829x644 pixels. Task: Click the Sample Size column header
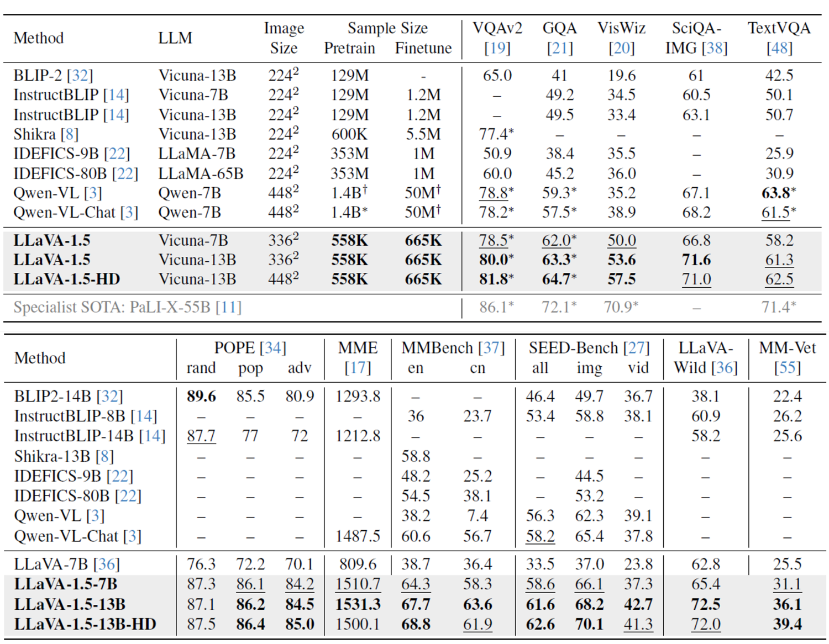(x=387, y=28)
